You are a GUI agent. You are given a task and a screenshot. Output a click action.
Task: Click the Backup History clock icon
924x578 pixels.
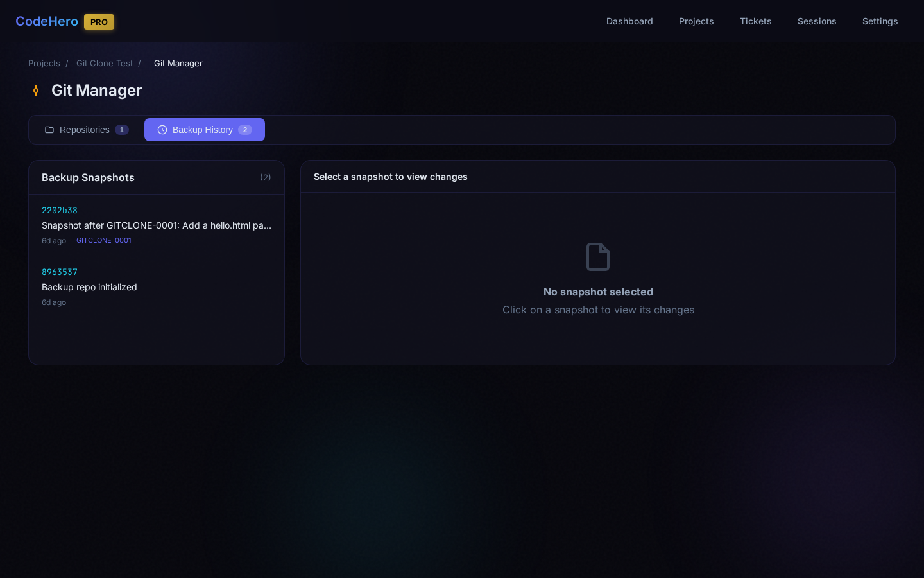click(162, 130)
